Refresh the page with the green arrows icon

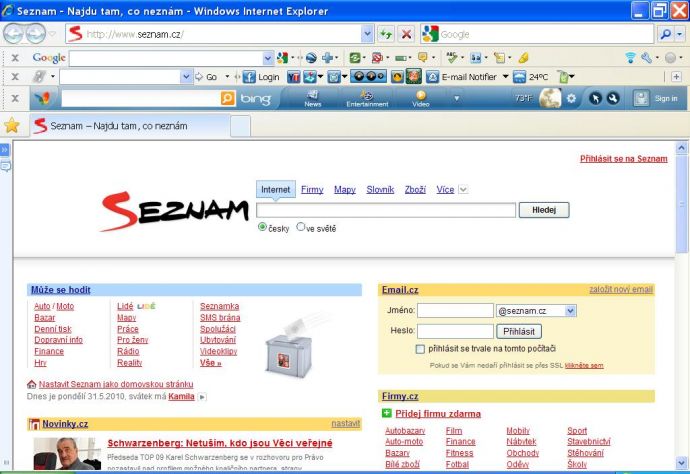pyautogui.click(x=386, y=34)
